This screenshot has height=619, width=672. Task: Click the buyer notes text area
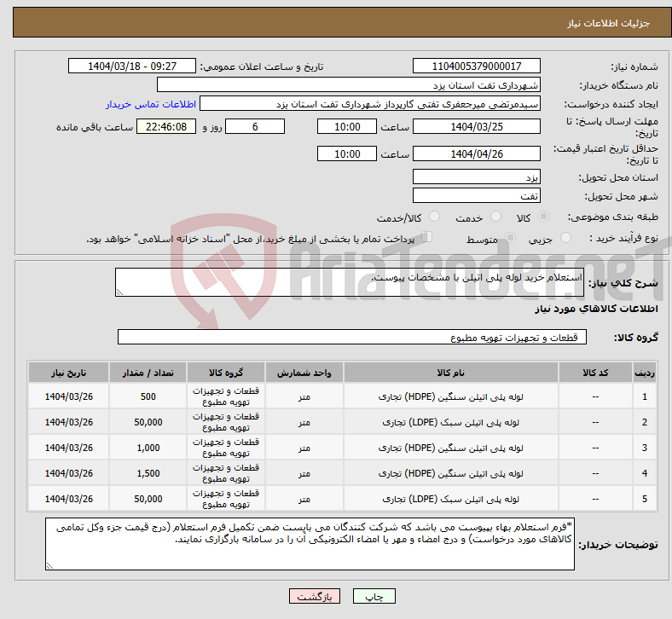click(310, 544)
